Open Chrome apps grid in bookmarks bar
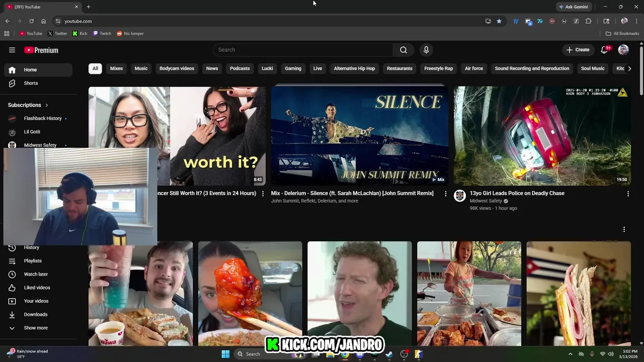The width and height of the screenshot is (644, 362). click(7, 34)
